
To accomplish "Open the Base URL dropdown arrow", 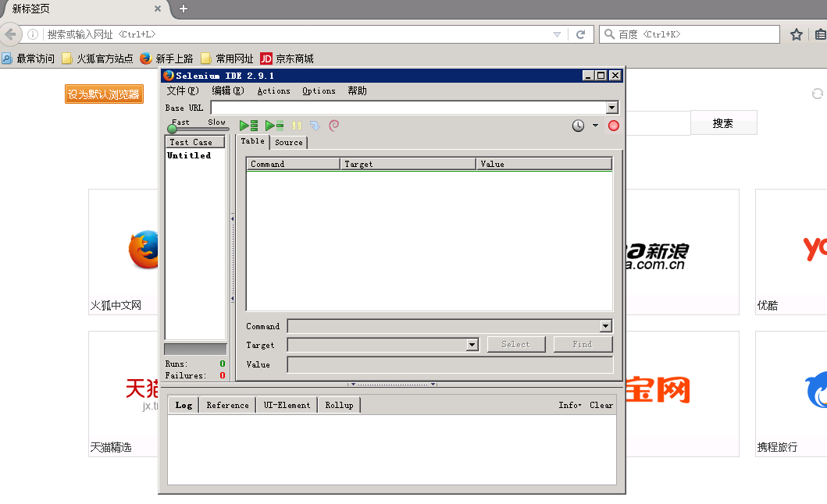I will pos(611,108).
